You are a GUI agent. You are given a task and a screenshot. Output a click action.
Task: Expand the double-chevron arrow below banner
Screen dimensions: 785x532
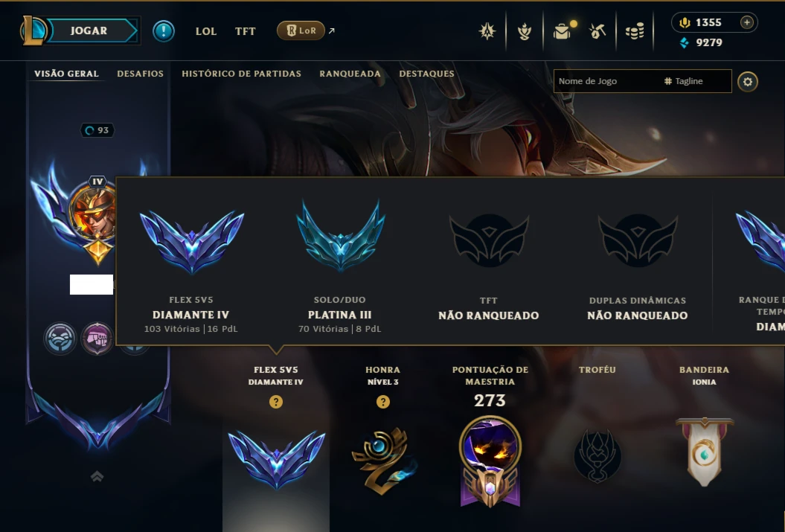(97, 476)
